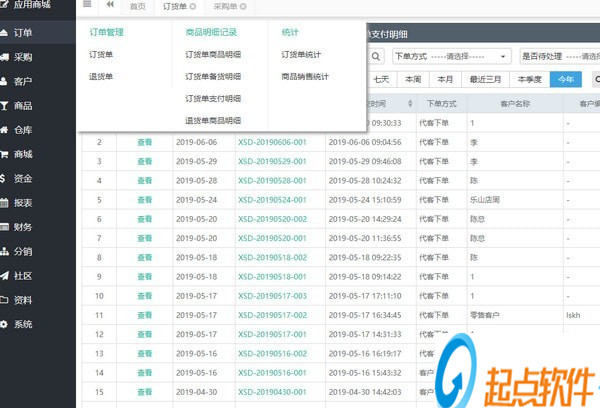
Task: Open order XSD-20190520-002
Action: point(272,219)
